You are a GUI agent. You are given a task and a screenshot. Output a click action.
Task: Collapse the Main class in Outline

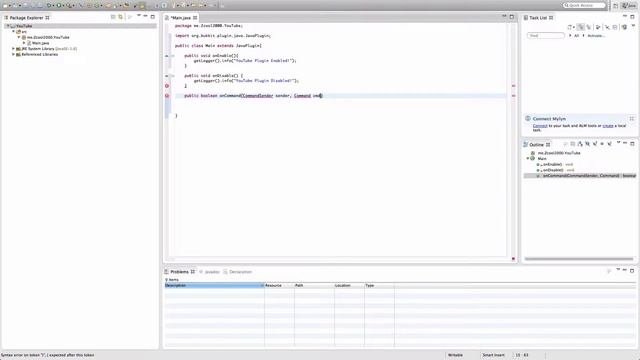coord(527,158)
